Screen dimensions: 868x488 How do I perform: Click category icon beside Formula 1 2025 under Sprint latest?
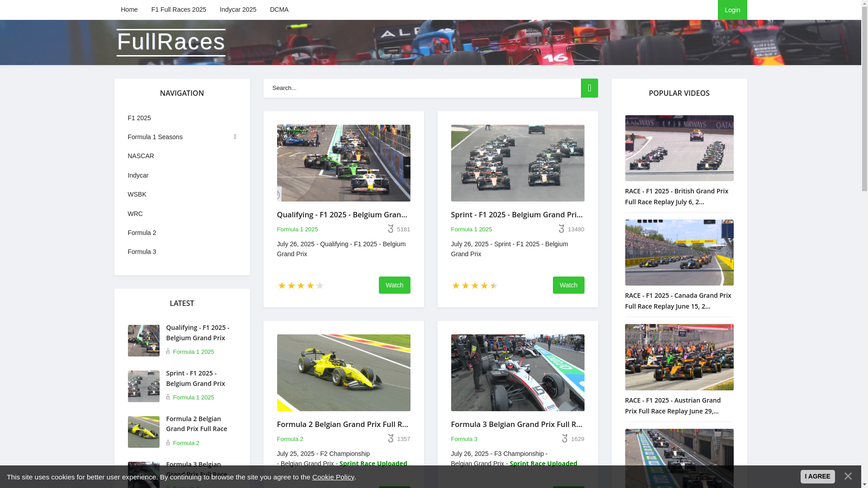coord(168,398)
